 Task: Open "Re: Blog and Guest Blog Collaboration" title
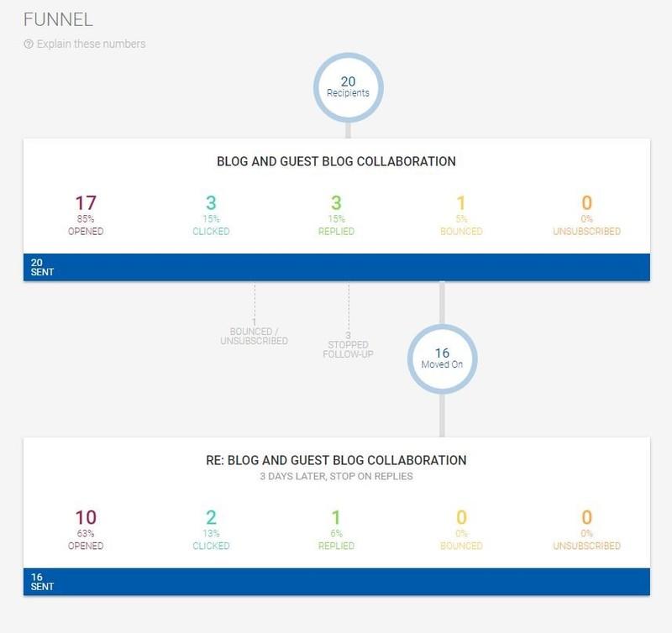pyautogui.click(x=336, y=460)
